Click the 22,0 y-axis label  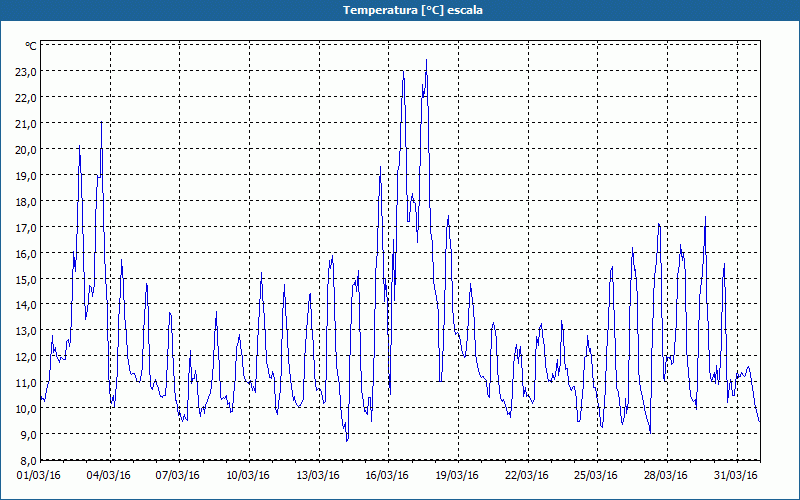pos(27,98)
